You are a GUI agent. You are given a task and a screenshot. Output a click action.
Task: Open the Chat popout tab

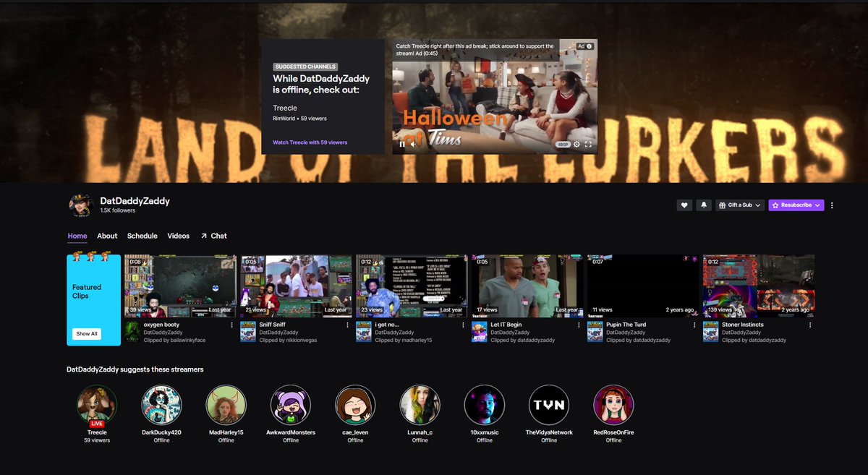point(213,236)
